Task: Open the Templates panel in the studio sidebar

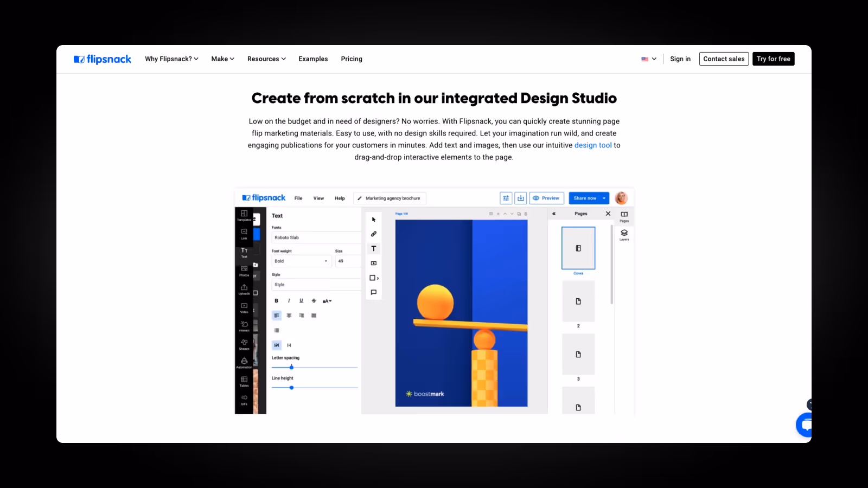Action: 244,216
